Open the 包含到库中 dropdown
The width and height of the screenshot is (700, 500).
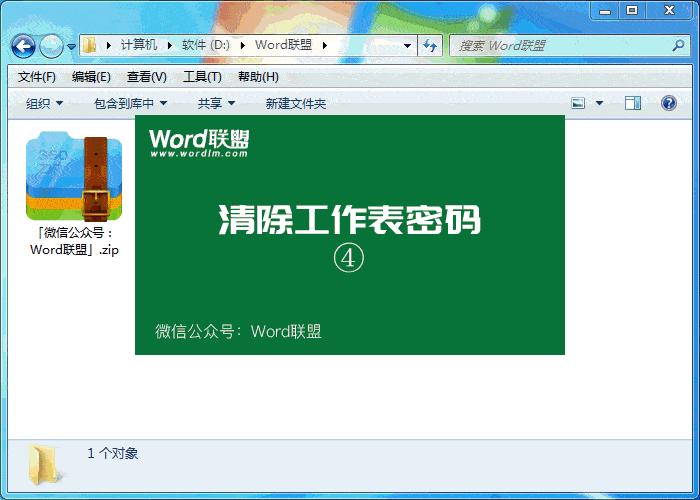(x=130, y=104)
